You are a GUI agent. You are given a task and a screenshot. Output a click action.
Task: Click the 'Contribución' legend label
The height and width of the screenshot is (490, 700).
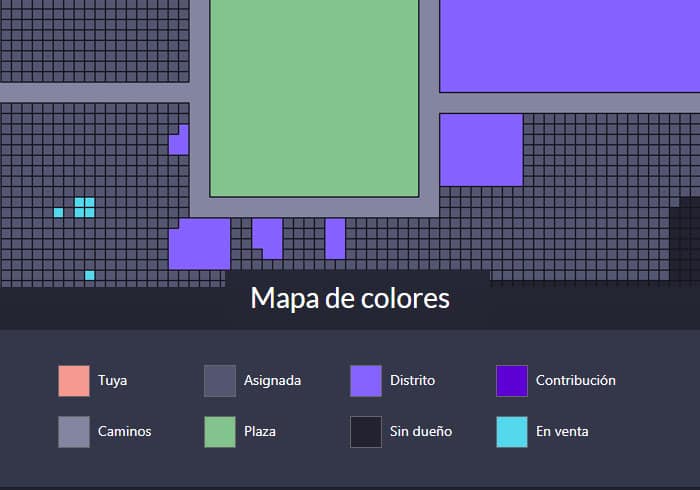pos(575,380)
